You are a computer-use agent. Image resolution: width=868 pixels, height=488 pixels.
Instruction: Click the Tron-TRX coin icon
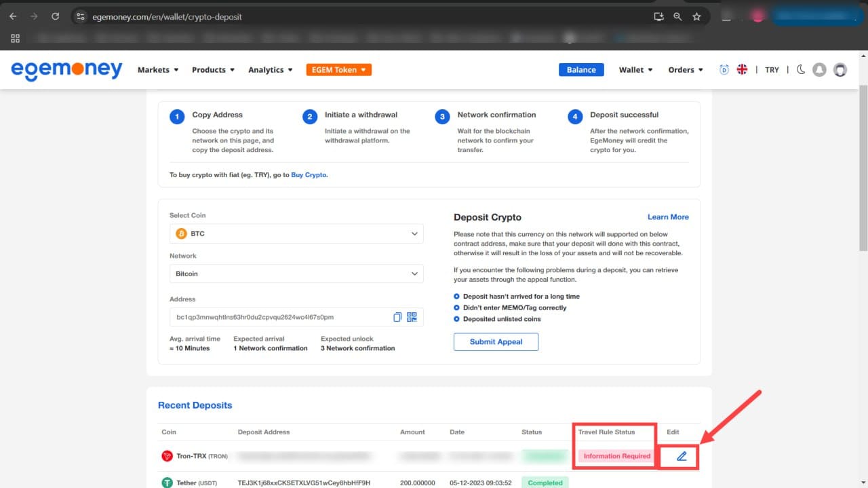pos(167,456)
